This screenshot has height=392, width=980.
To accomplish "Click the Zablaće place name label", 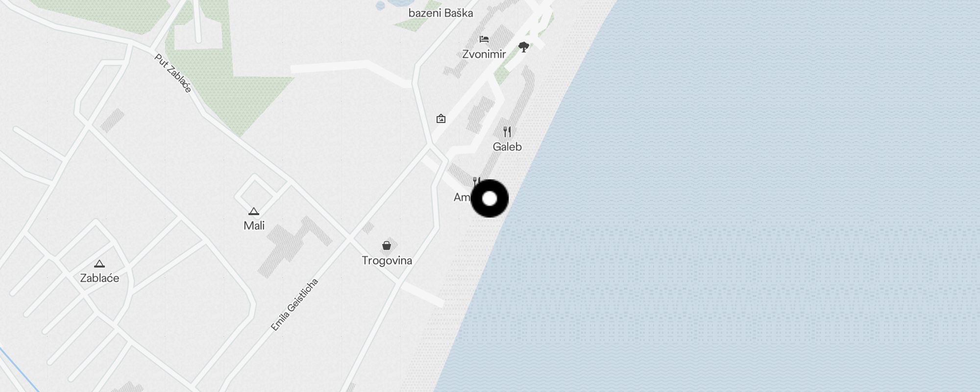I will (x=99, y=278).
